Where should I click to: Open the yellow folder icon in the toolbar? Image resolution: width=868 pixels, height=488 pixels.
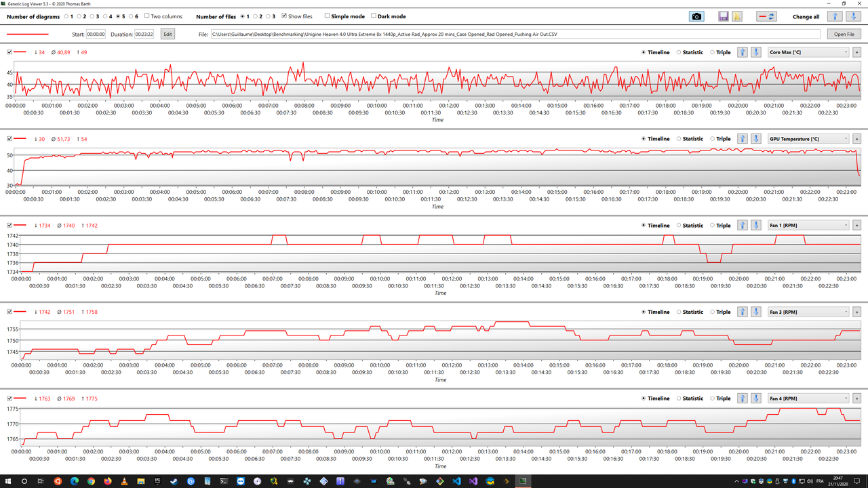[x=736, y=16]
